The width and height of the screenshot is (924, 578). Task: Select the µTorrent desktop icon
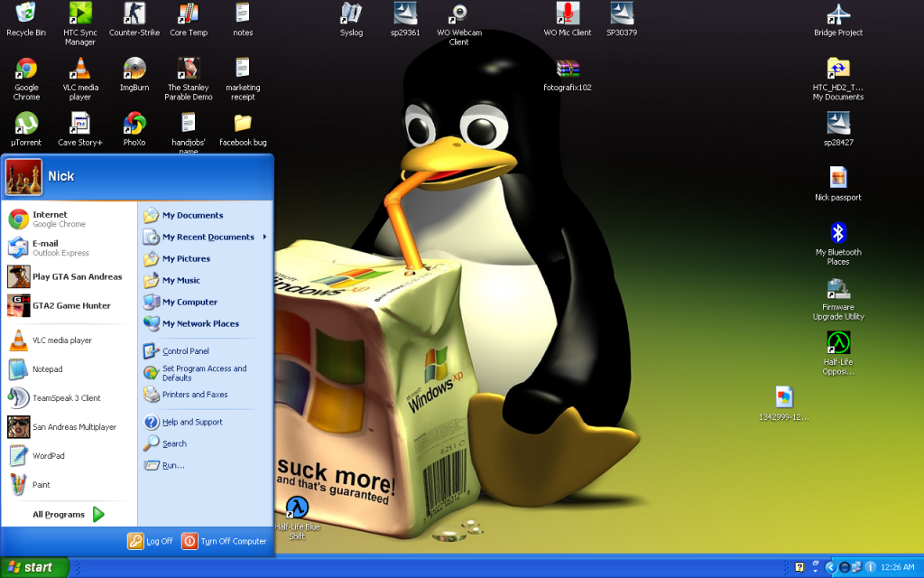point(26,129)
